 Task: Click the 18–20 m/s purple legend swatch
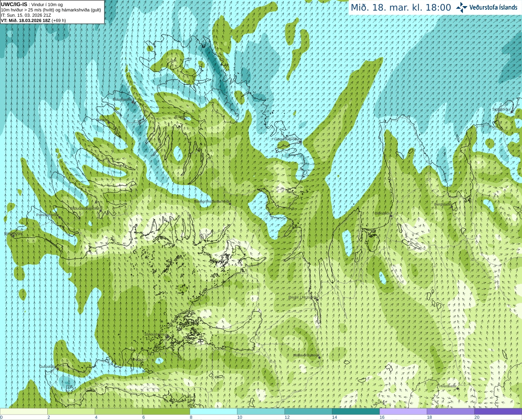point(451,411)
